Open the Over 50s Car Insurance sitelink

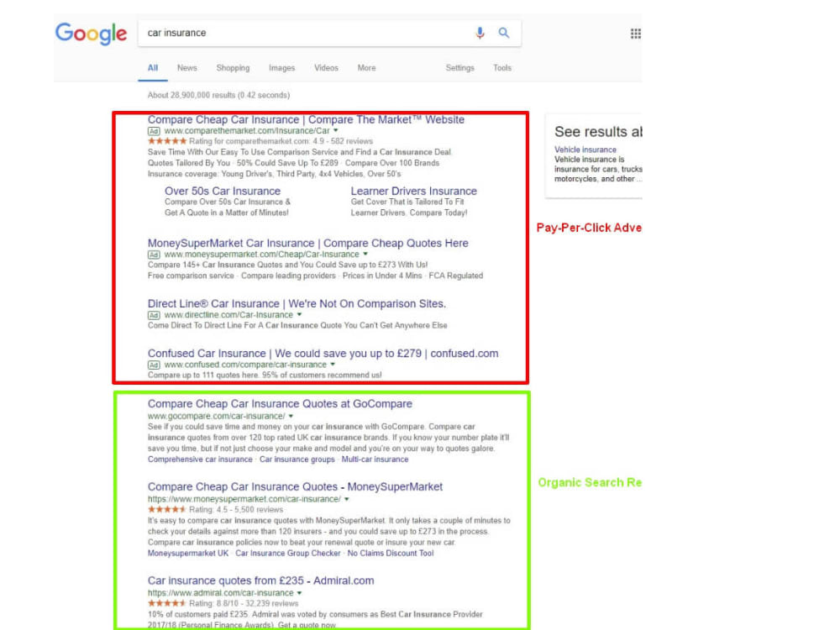(x=223, y=191)
